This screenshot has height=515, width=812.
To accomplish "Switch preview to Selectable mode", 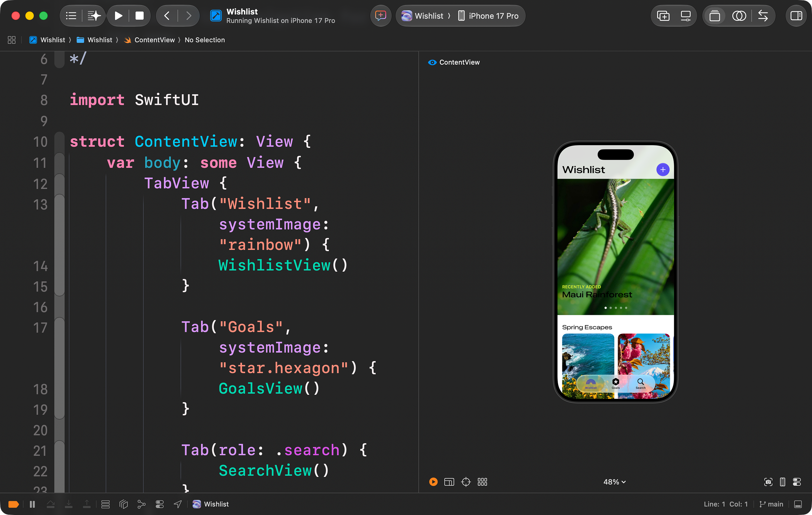I will (x=449, y=482).
